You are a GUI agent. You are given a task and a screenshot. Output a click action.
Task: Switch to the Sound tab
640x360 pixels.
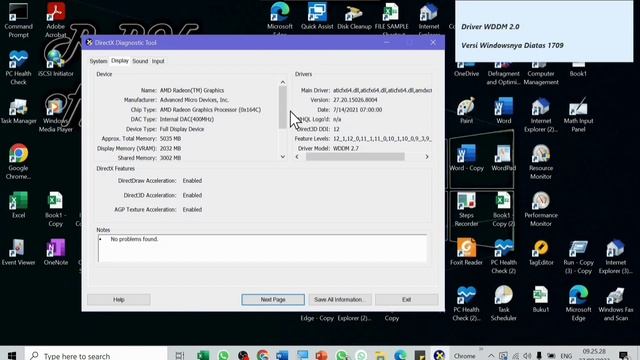(140, 61)
